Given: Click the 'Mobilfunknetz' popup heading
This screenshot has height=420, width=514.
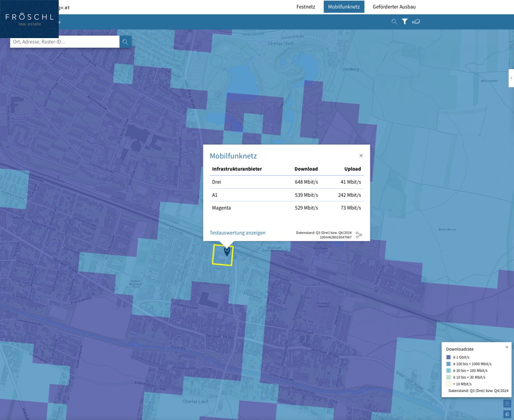Looking at the screenshot, I should coord(233,156).
